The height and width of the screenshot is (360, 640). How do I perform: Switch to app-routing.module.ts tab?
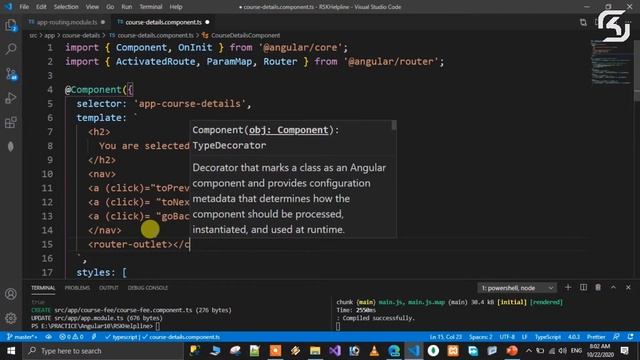[x=67, y=22]
